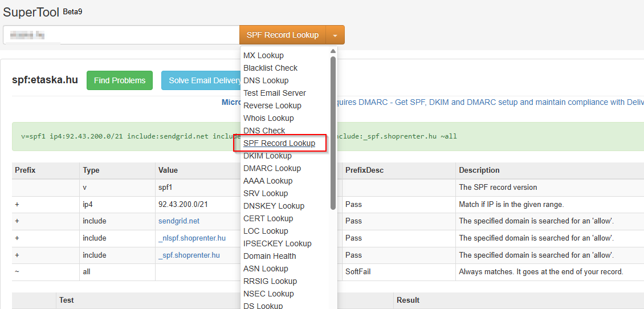Click the dropdown list scrollbar thumb
Screen dimensions: 644x309
(333, 133)
